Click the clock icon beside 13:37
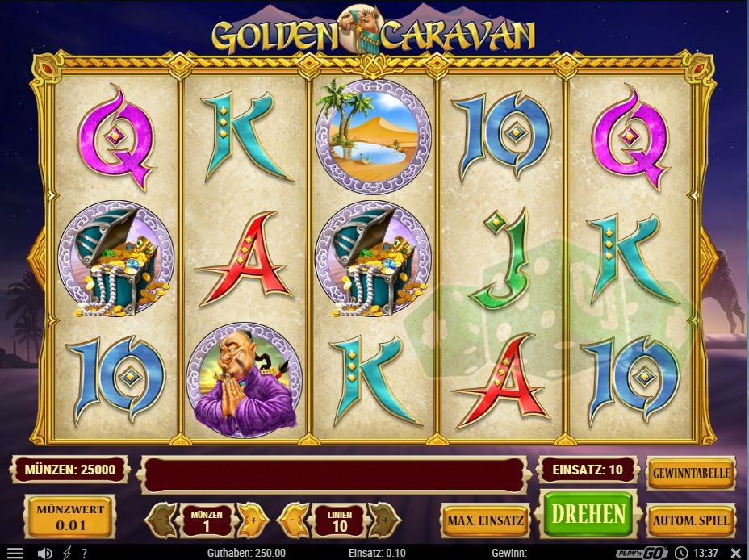Image resolution: width=749 pixels, height=560 pixels. click(x=682, y=553)
